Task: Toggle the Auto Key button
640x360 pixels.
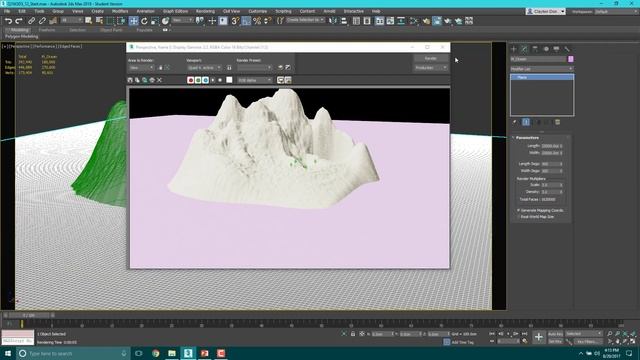Action: pyautogui.click(x=555, y=334)
